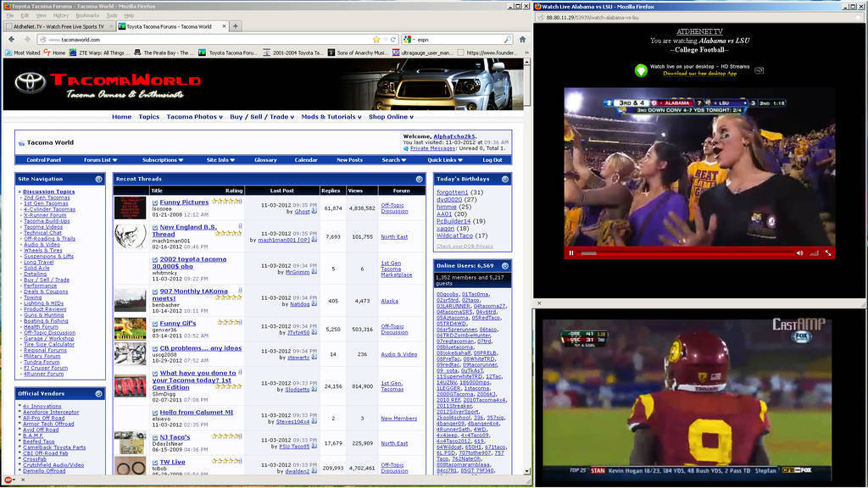The image size is (868, 488).
Task: Open the URL history dropdown arrow in address bar
Action: point(385,39)
